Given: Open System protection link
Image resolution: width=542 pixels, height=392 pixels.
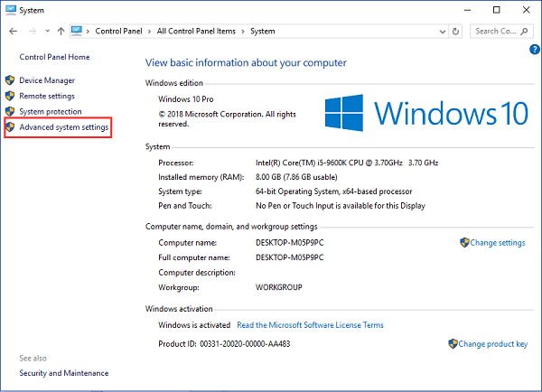Looking at the screenshot, I should tap(51, 112).
